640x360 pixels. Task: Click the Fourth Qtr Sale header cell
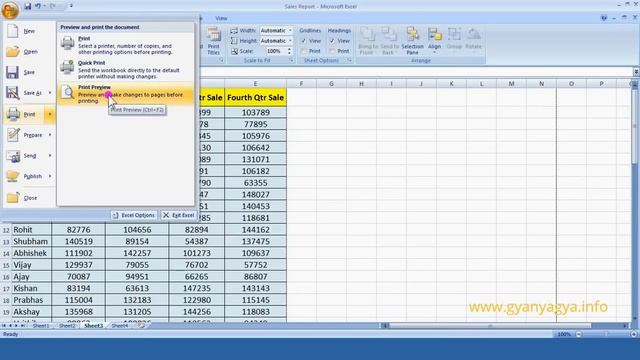pos(256,98)
